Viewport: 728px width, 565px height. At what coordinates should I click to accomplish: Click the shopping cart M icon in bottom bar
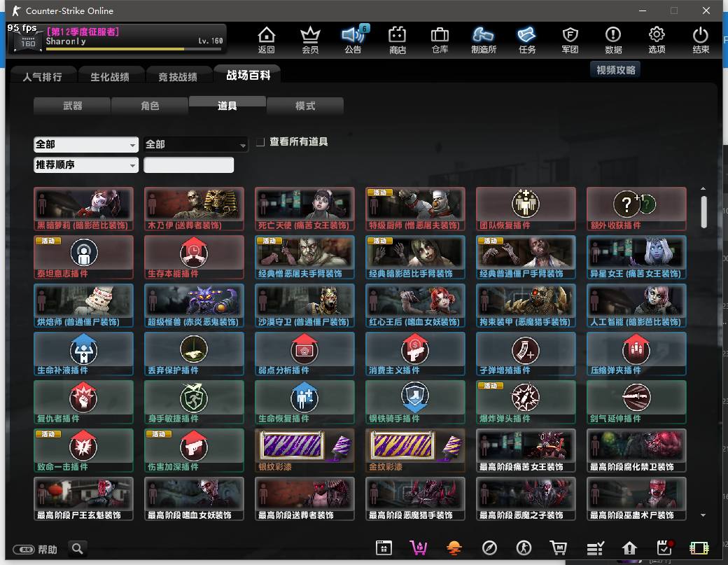(x=559, y=548)
